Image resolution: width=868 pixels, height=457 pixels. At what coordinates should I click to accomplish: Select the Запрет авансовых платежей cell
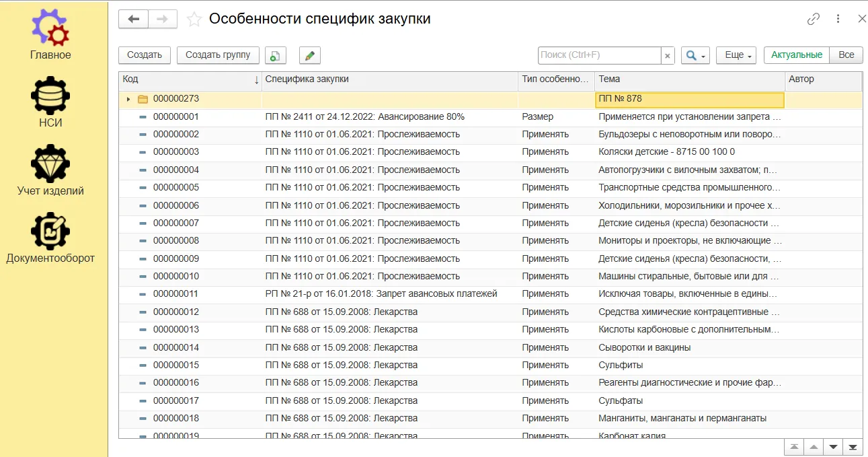coord(390,294)
